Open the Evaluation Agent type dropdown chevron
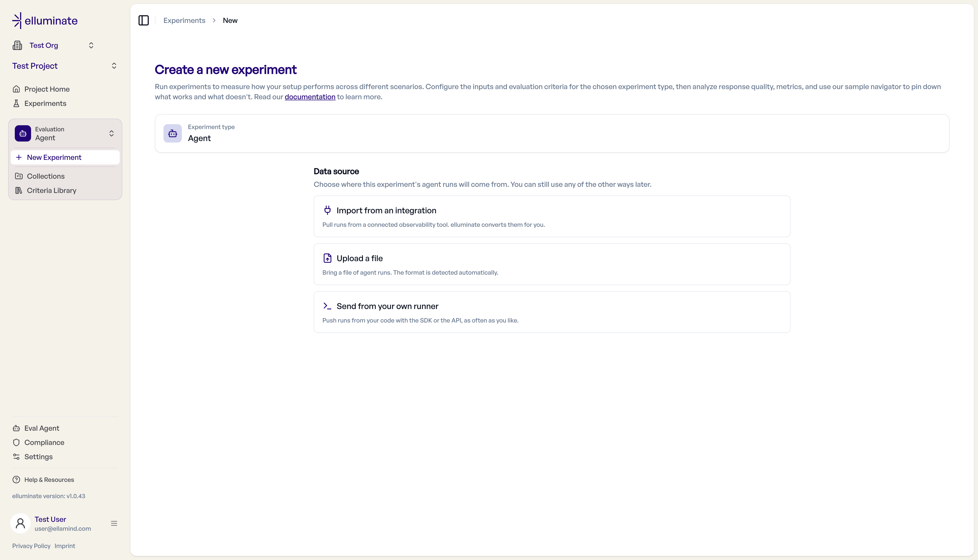 point(112,133)
